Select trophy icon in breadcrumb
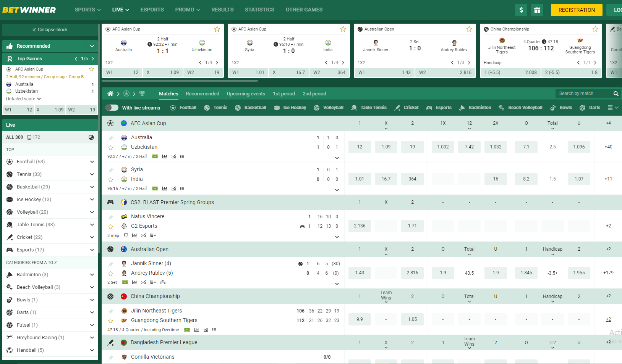622x364 pixels. [x=142, y=93]
